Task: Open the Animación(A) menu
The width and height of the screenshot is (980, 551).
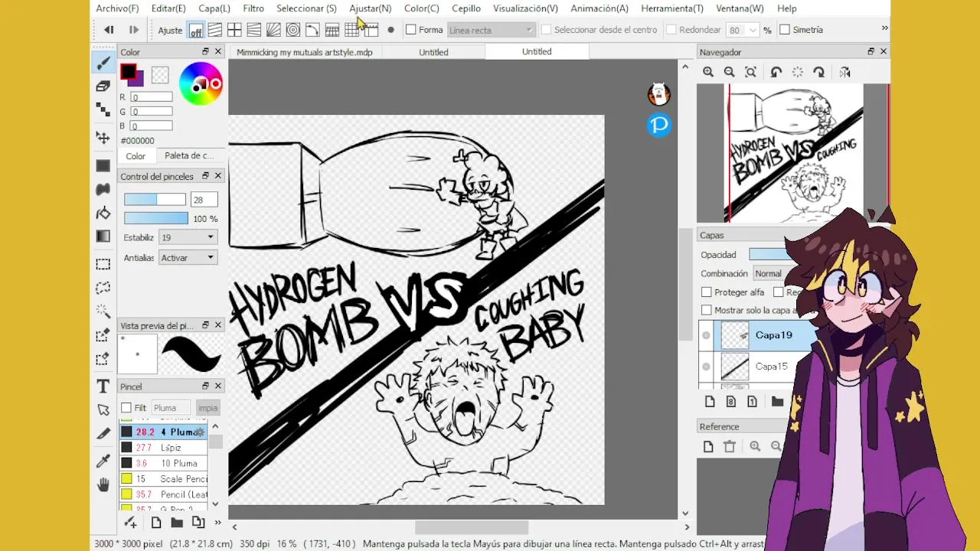Action: click(x=599, y=8)
